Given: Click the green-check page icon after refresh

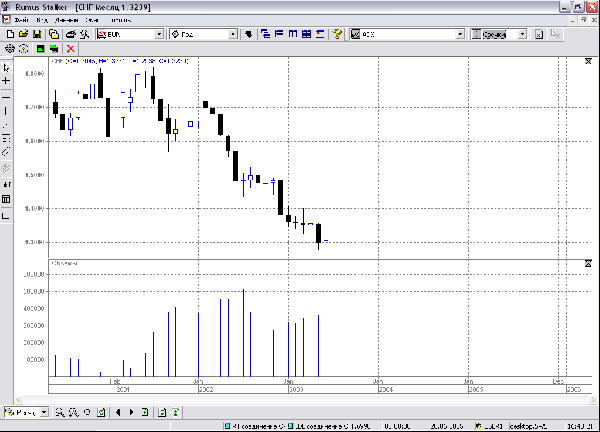Looking at the screenshot, I should pyautogui.click(x=101, y=412).
